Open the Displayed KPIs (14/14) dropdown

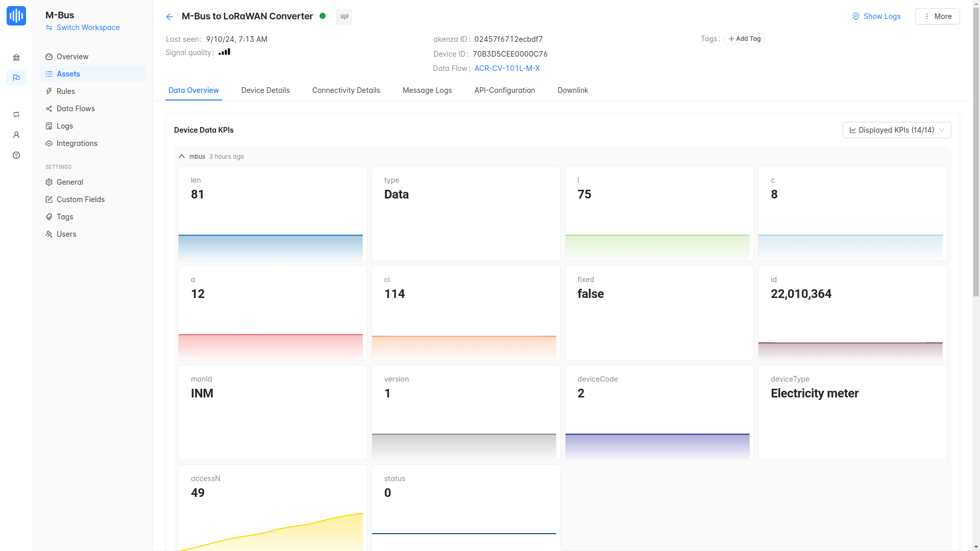point(896,130)
